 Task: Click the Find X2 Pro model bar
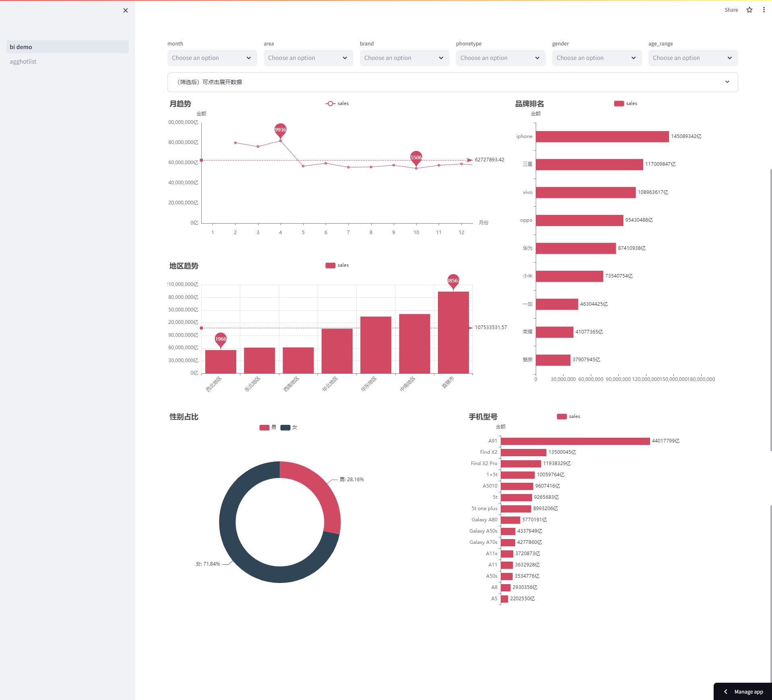pos(521,463)
